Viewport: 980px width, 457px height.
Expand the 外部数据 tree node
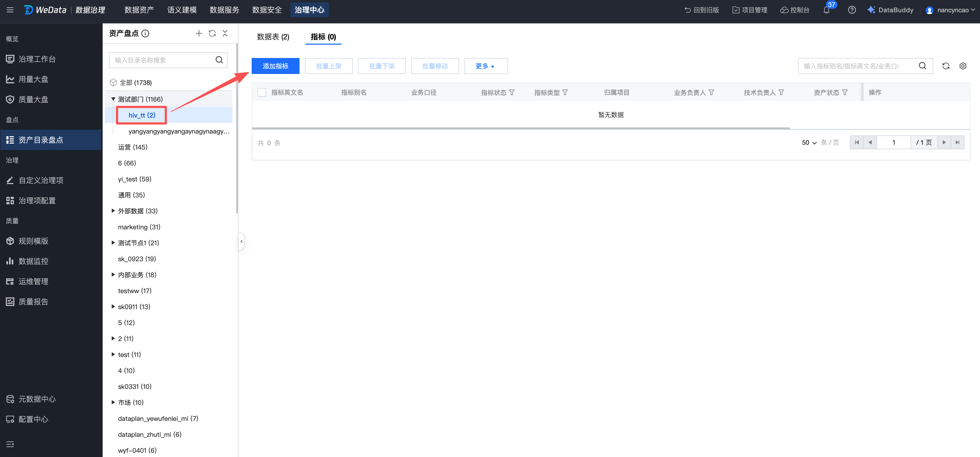[113, 211]
